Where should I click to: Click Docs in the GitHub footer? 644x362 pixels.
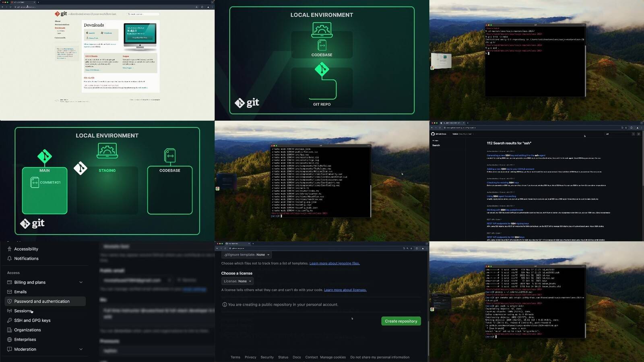(297, 357)
